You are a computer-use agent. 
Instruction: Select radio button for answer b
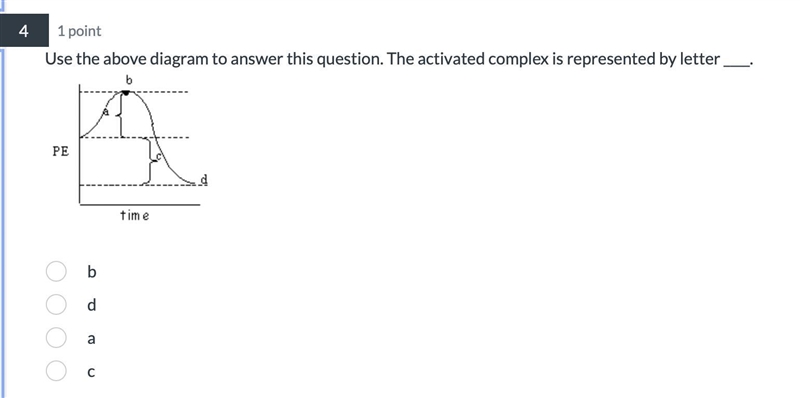(56, 271)
